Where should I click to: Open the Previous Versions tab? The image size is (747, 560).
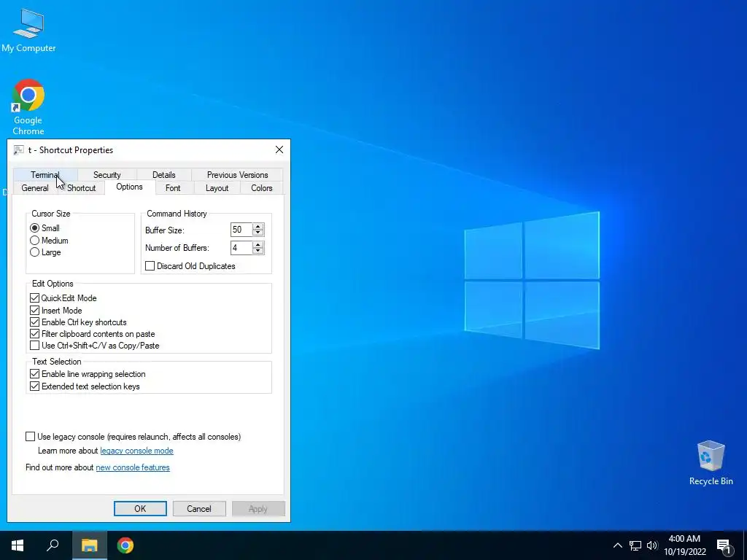(237, 175)
